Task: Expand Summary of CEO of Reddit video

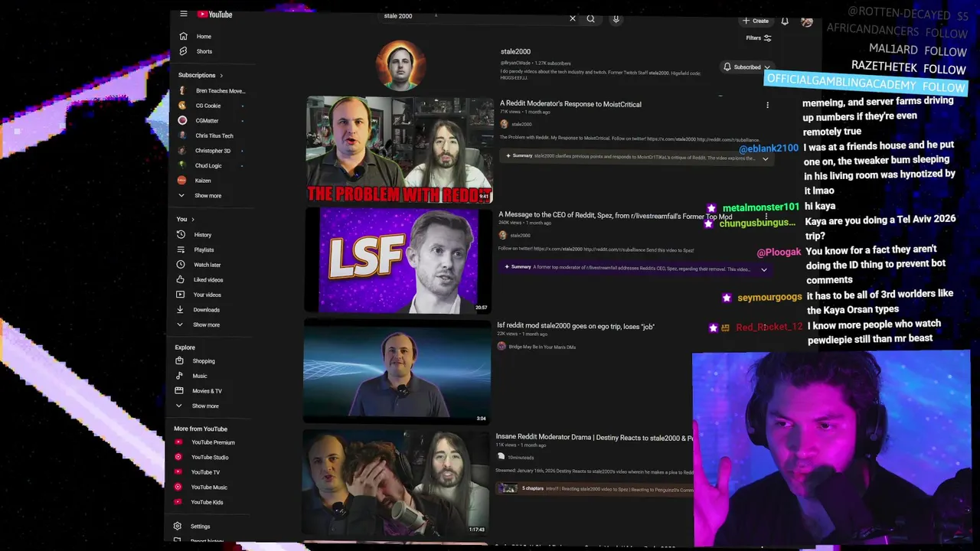Action: [x=634, y=269]
